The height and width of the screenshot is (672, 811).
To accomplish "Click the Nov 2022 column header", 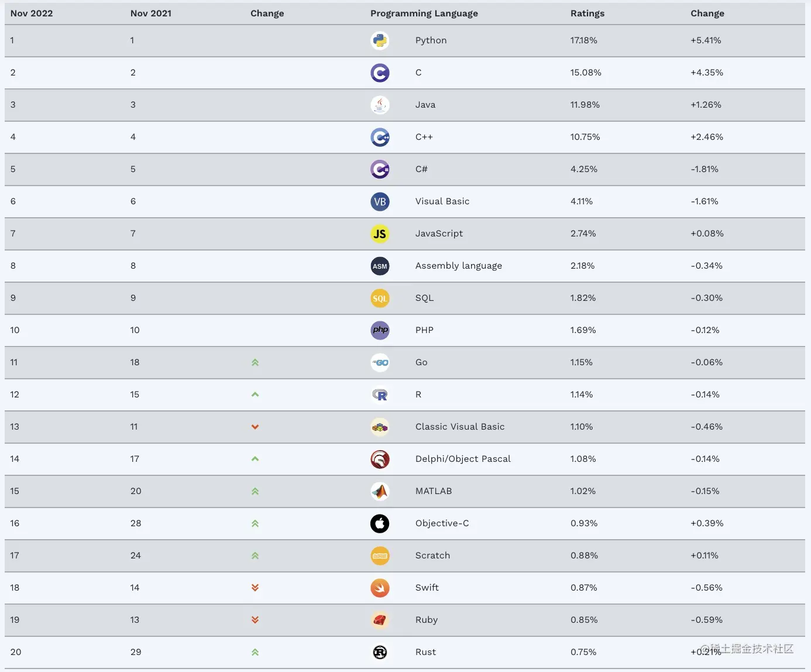I will coord(32,13).
